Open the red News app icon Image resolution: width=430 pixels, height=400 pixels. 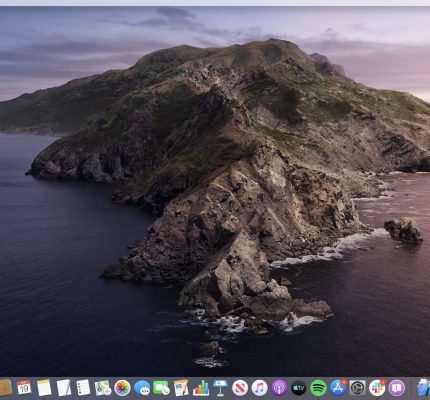240,388
